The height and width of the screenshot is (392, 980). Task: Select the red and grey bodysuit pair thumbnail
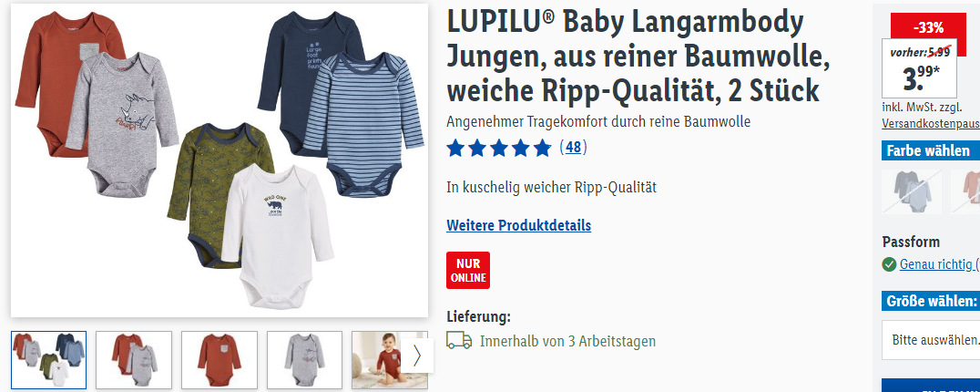[x=134, y=360]
